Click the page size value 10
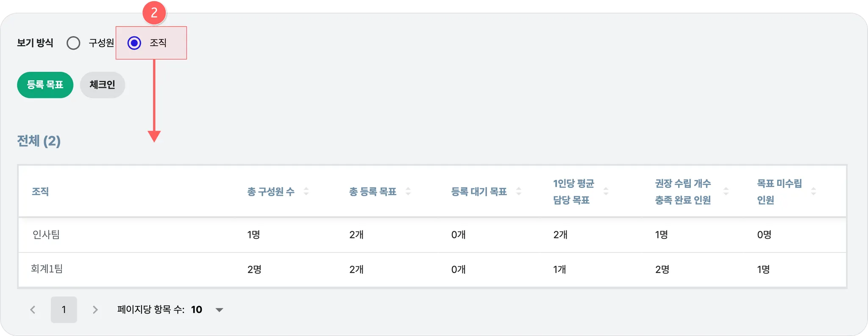This screenshot has width=868, height=336. coord(196,310)
